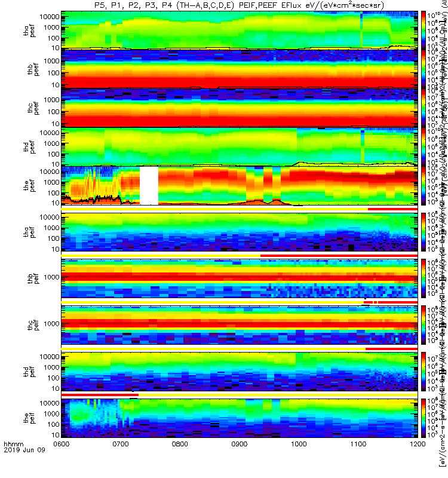Select the 'thb peef' panel axis label
Image resolution: width=448 pixels, height=478 pixels.
point(33,69)
